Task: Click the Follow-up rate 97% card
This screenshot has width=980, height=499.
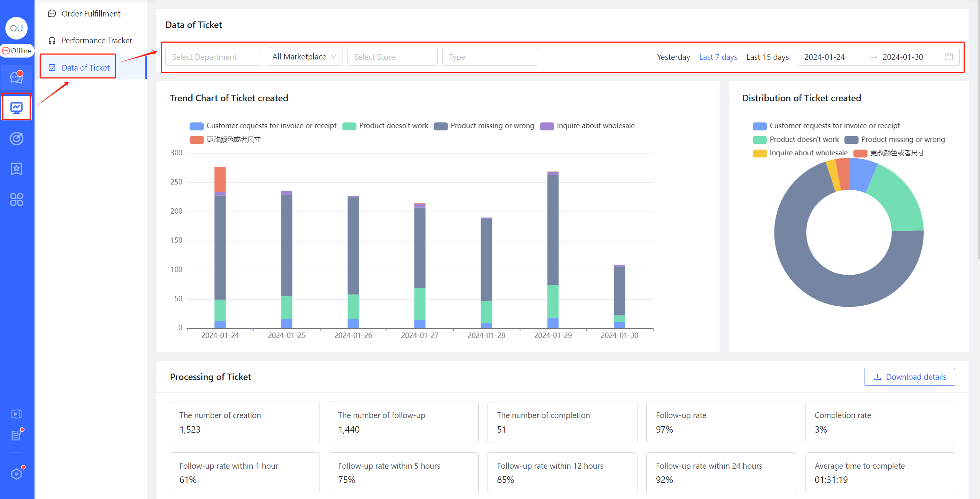Action: [721, 422]
